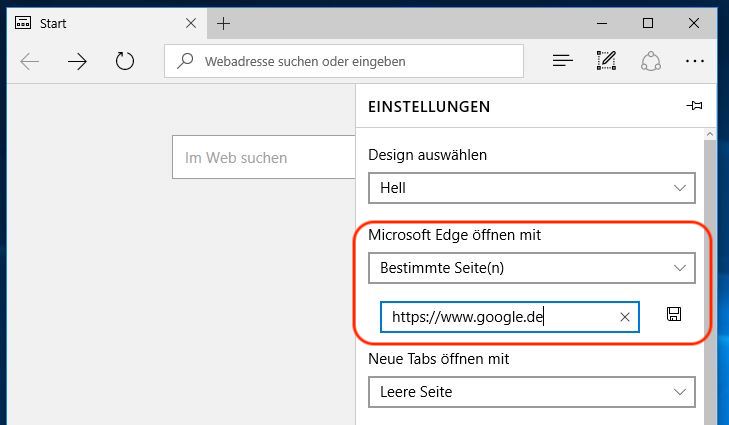Open the Design auswählen dropdown showing Hell
729x425 pixels.
tap(532, 188)
